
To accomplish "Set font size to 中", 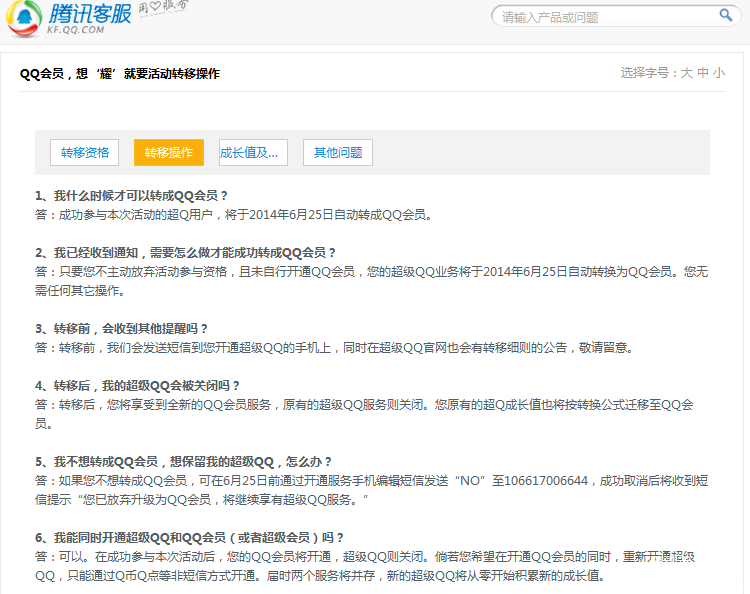I will (x=703, y=73).
